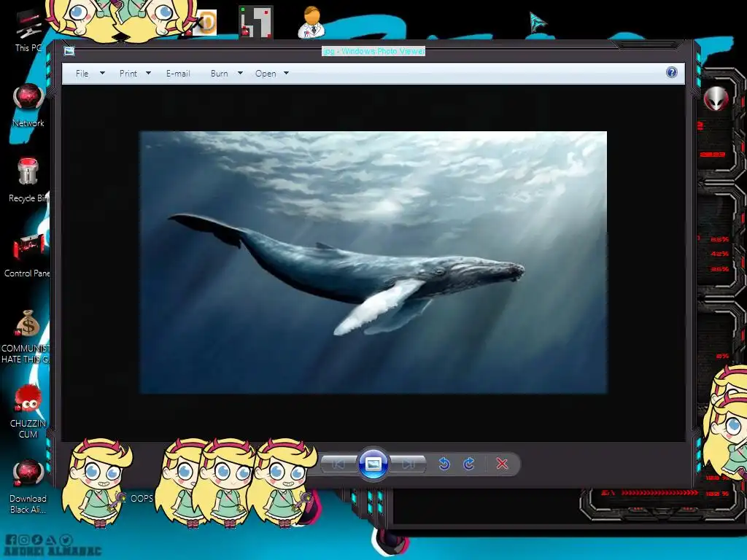Screen dimensions: 747x560
Task: Select the Recycle Bin desktop icon
Action: coord(28,180)
